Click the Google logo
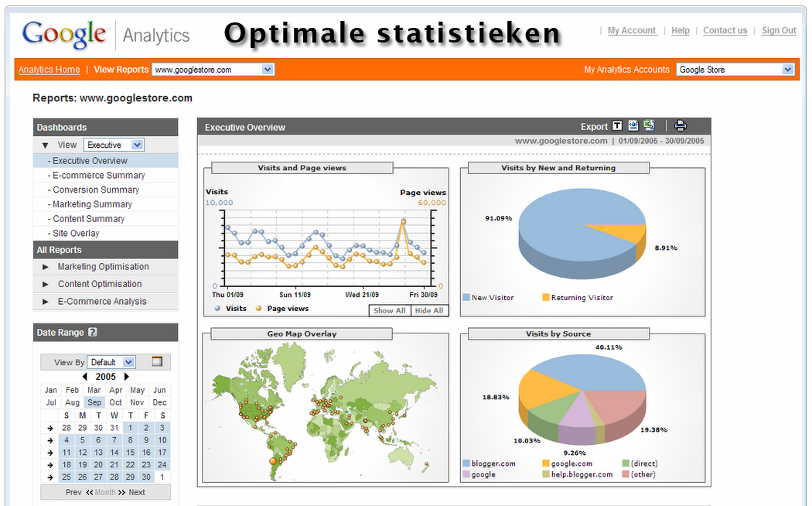812x506 pixels. coord(64,35)
